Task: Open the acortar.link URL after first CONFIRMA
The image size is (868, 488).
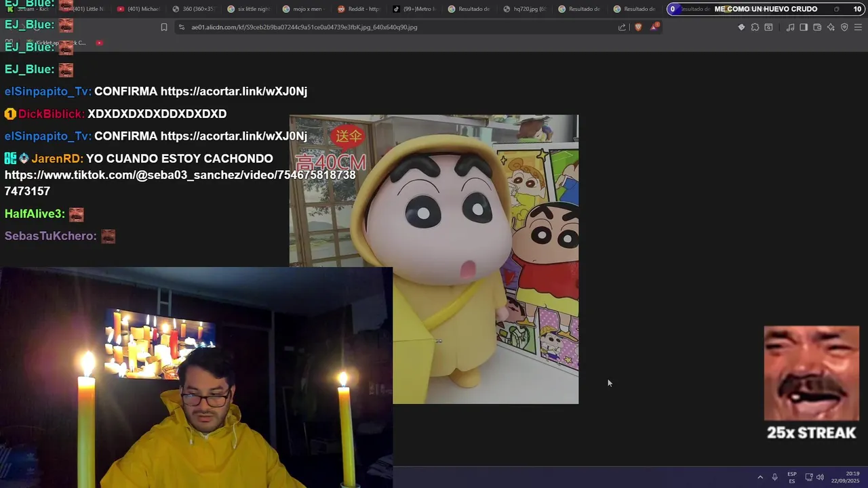Action: coord(234,91)
